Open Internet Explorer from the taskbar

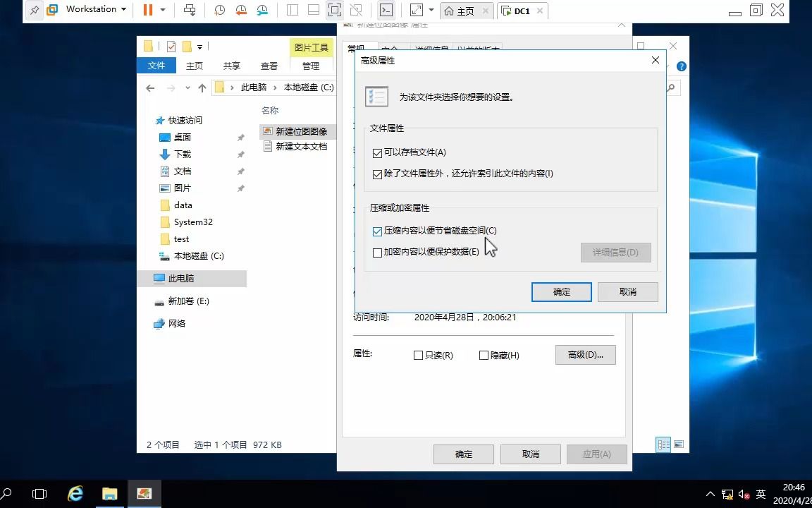tap(75, 494)
